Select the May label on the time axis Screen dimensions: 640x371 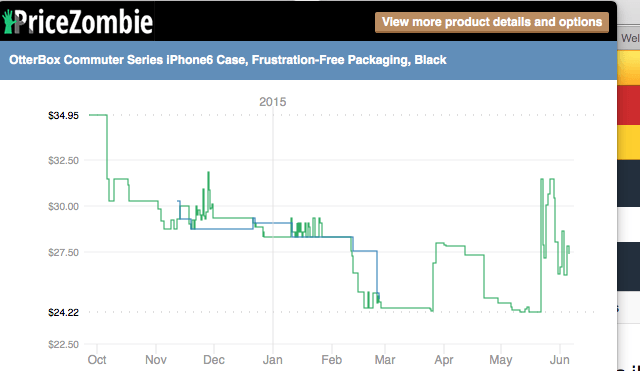pyautogui.click(x=501, y=360)
